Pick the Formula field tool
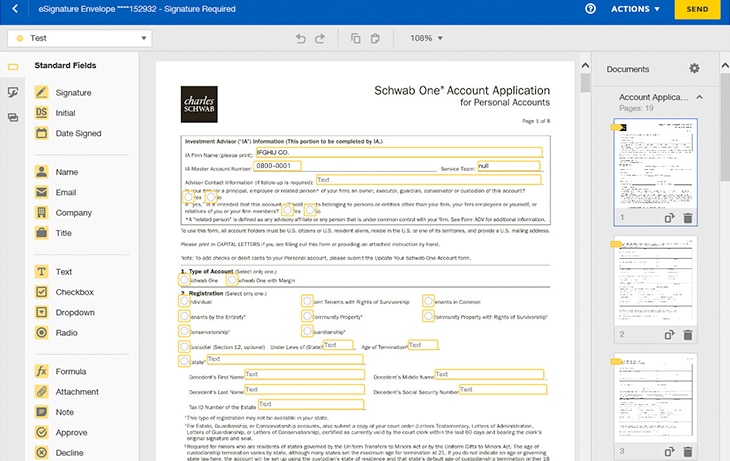The width and height of the screenshot is (730, 461). click(61, 372)
